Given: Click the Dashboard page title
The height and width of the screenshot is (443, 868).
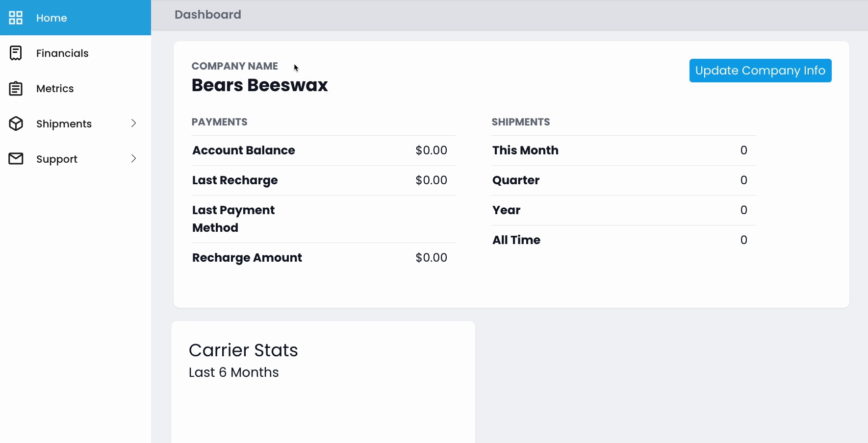Looking at the screenshot, I should (x=207, y=15).
